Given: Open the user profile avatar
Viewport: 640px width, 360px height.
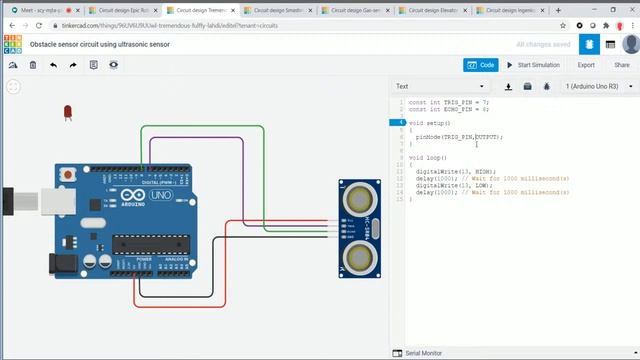Looking at the screenshot, I should pyautogui.click(x=631, y=44).
